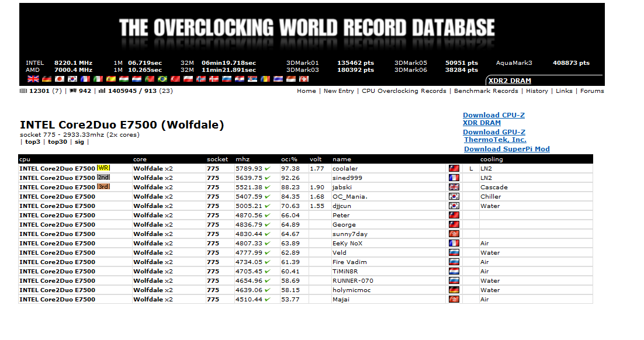
Task: Click the green checkmark next to 5789.93
Action: [x=268, y=168]
